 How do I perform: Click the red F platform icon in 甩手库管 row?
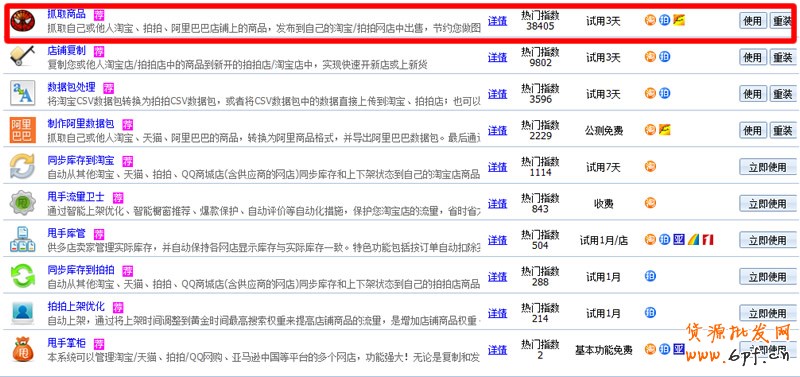[x=707, y=239]
